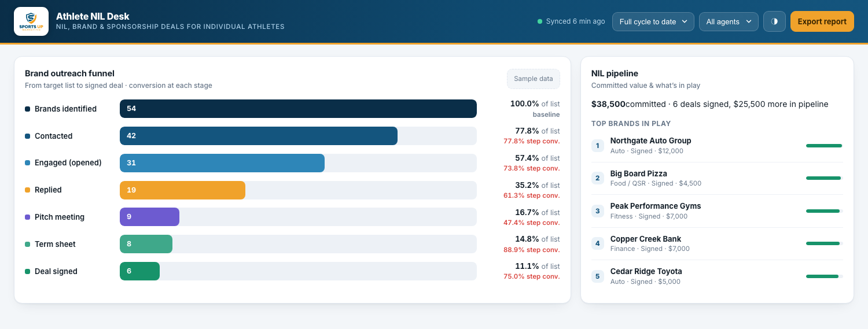The image size is (868, 329).
Task: Click the Sports Up logo
Action: (x=31, y=21)
